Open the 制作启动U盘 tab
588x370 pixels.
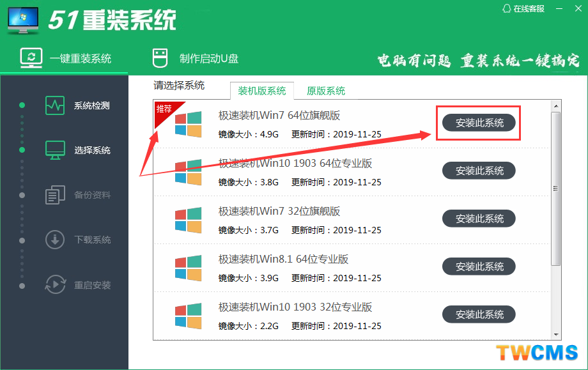(196, 59)
